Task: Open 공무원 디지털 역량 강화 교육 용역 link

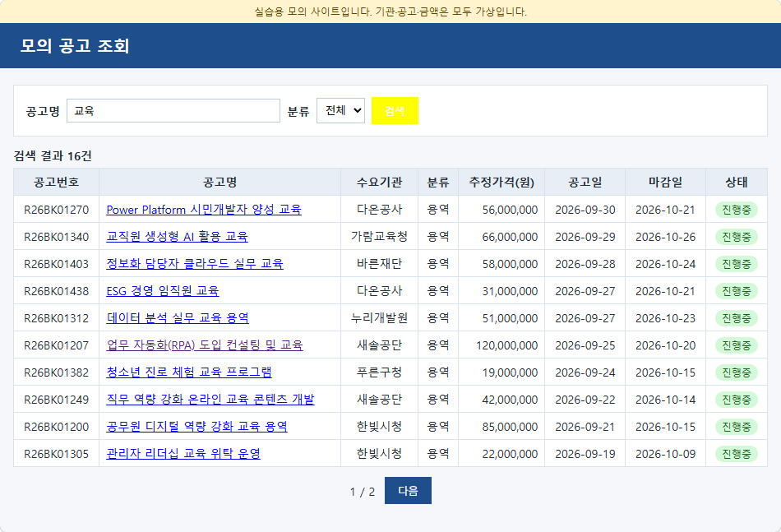Action: point(196,427)
